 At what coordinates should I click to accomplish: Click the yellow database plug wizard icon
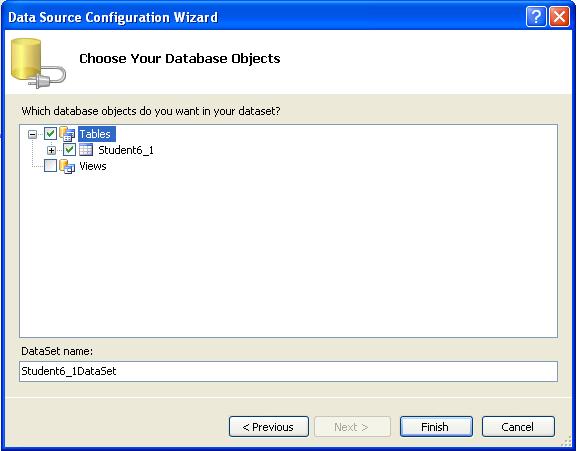click(x=38, y=63)
